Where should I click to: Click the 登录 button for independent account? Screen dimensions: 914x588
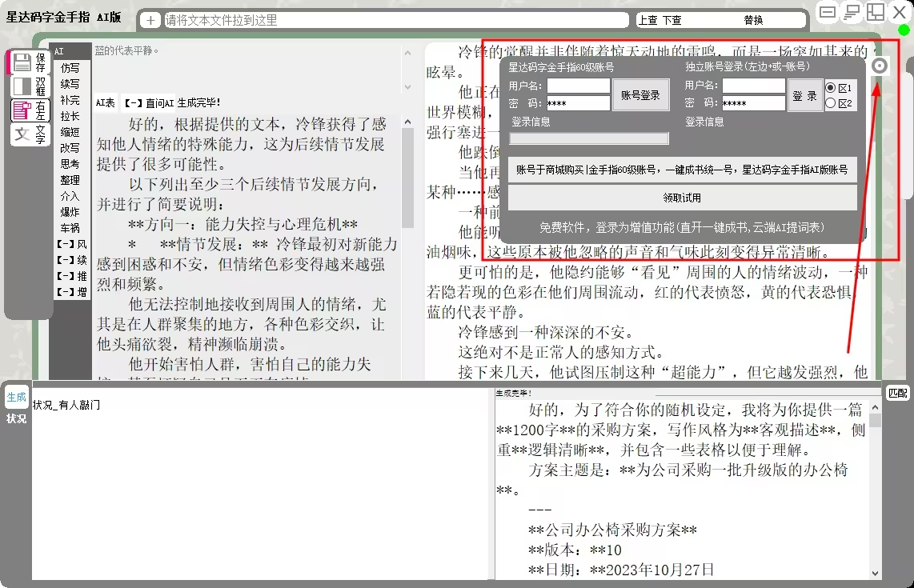coord(805,95)
